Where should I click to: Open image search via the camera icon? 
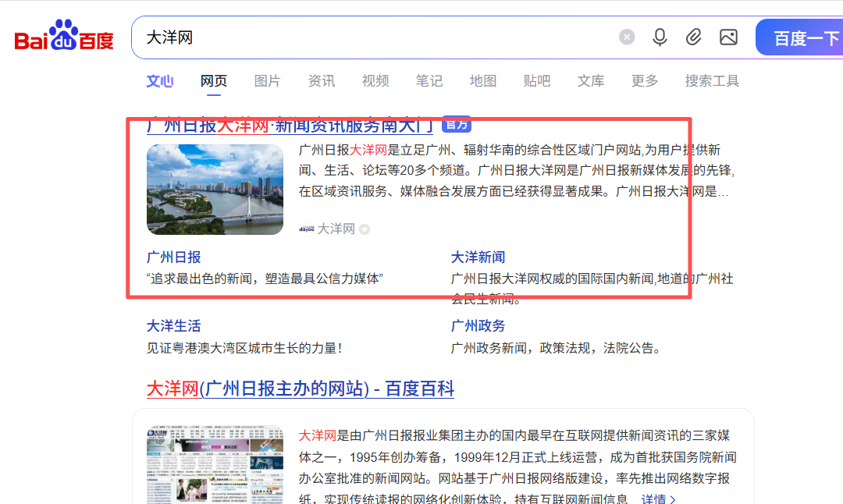(x=728, y=37)
